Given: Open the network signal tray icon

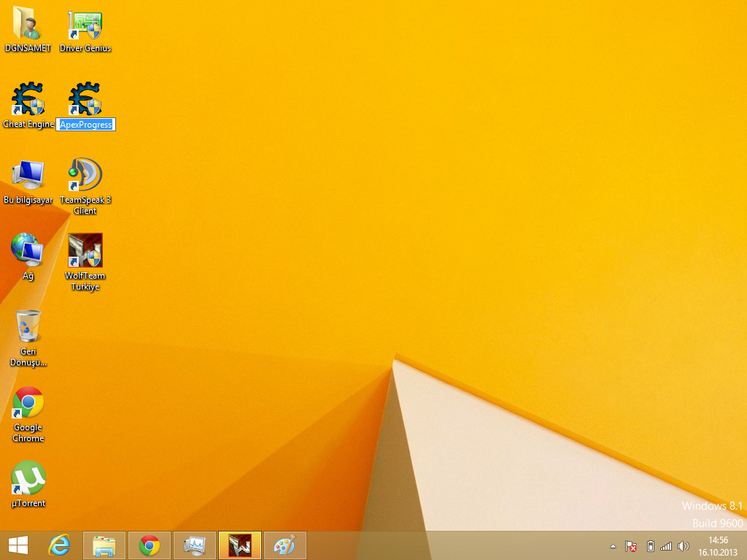Looking at the screenshot, I should [666, 546].
